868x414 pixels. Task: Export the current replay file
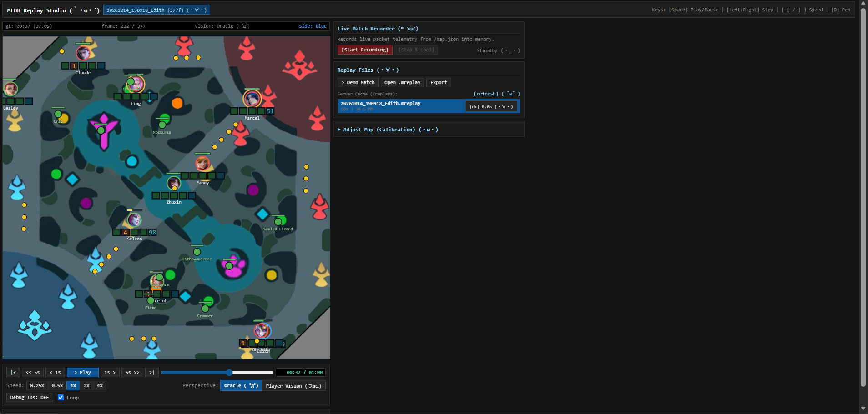(439, 83)
